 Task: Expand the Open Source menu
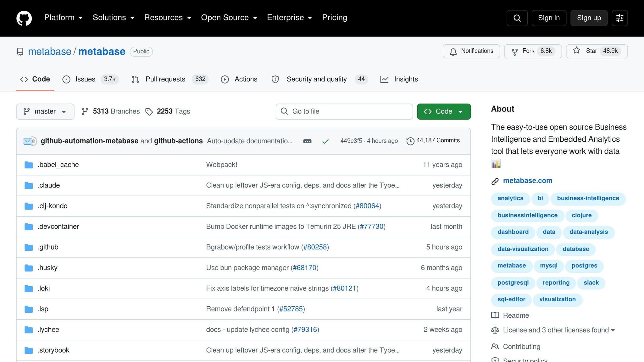pyautogui.click(x=229, y=18)
